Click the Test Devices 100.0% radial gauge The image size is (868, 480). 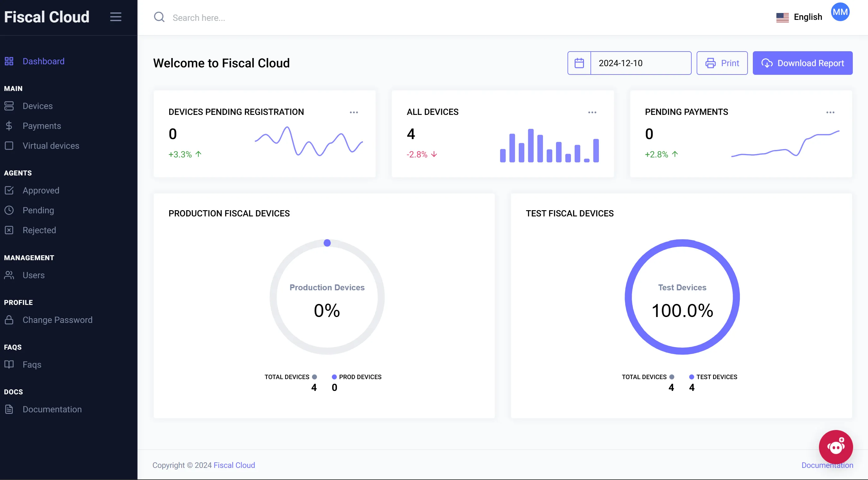click(682, 297)
